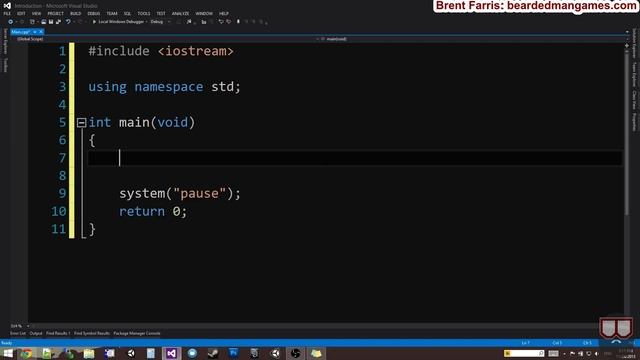Open the Output tab
Image resolution: width=640 pixels, height=360 pixels.
tap(36, 333)
